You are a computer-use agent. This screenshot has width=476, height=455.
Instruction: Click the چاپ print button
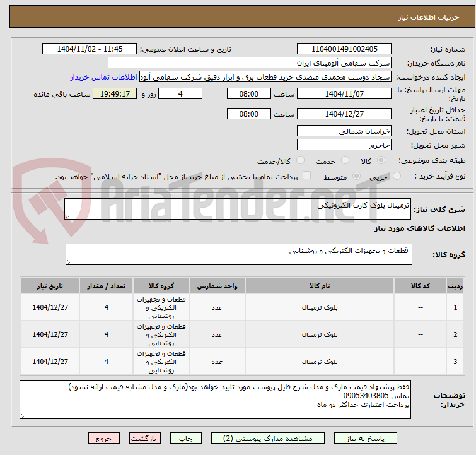[186, 439]
